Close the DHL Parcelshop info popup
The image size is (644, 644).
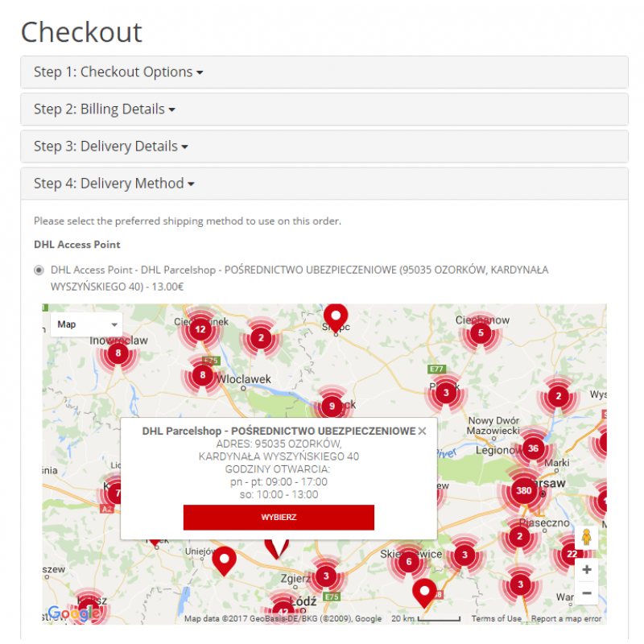(x=422, y=431)
